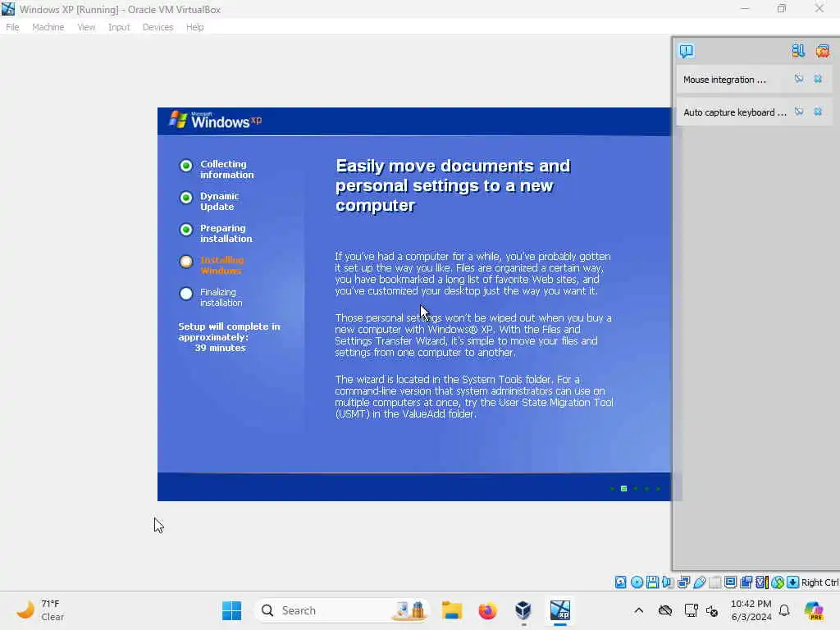The image size is (840, 630).
Task: Click the display/cast tray icon
Action: click(x=691, y=610)
